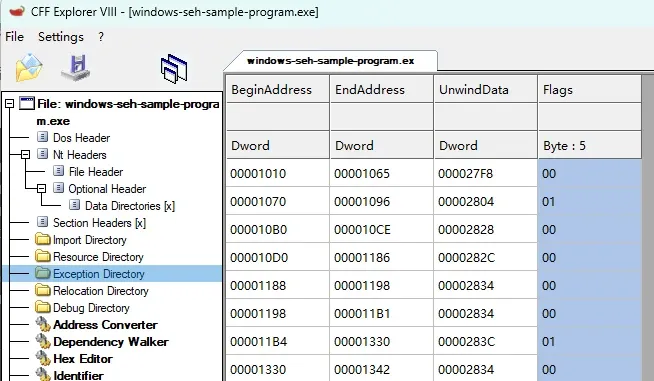This screenshot has height=381, width=654.
Task: Click the Dos Header node icon
Action: 42,137
